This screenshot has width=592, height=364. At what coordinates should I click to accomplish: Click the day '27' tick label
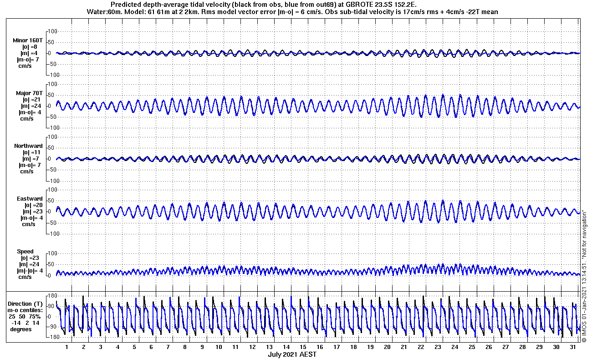pos(505,347)
